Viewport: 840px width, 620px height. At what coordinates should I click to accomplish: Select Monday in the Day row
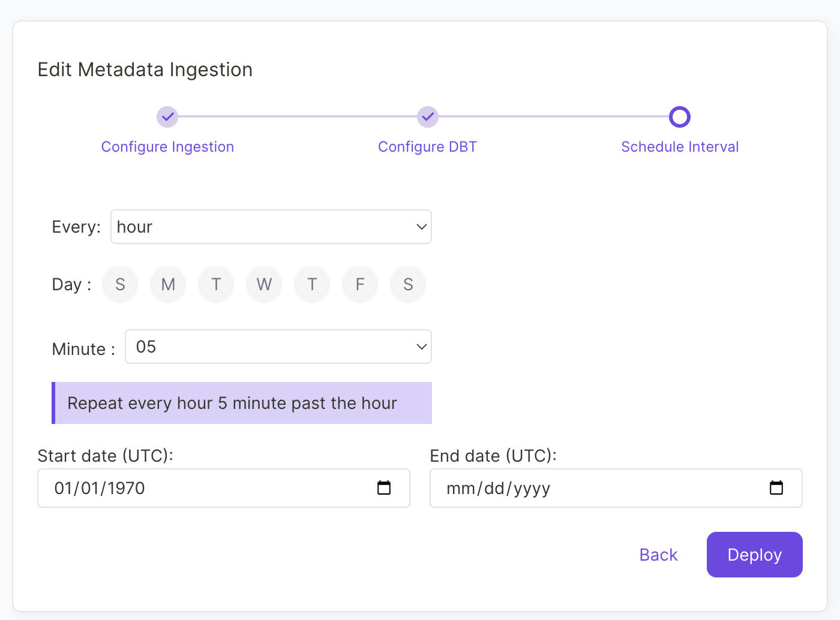[x=168, y=284]
